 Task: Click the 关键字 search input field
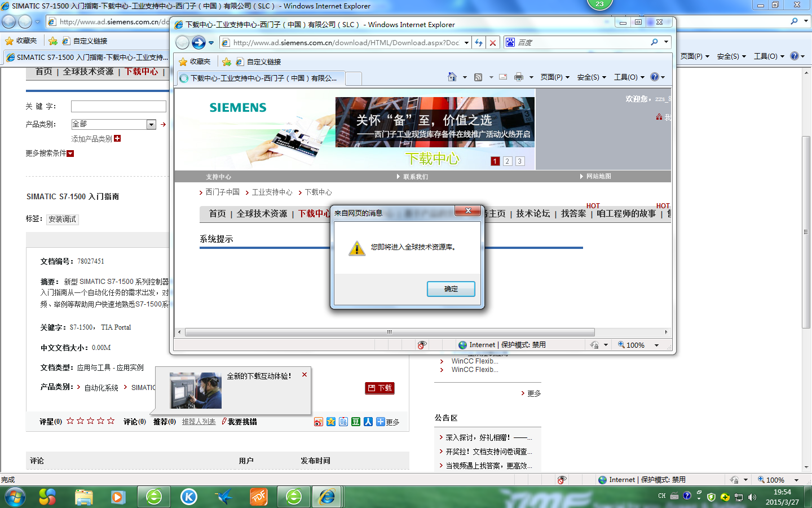[x=118, y=106]
